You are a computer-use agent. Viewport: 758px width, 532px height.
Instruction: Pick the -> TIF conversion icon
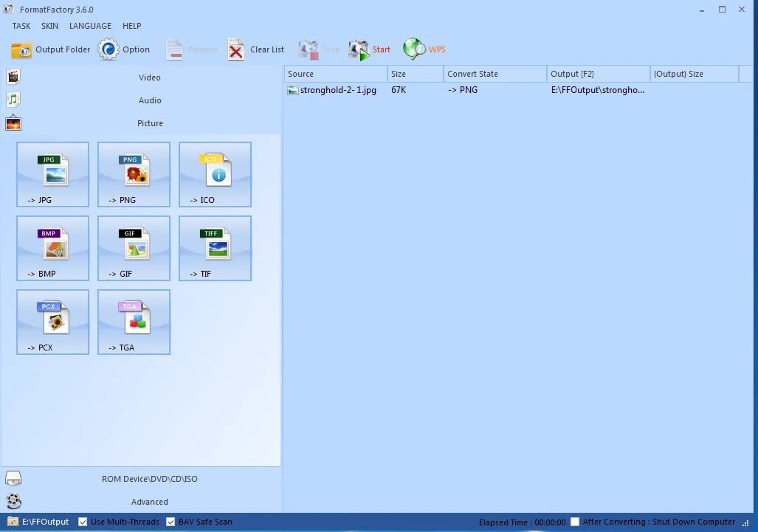pyautogui.click(x=215, y=249)
